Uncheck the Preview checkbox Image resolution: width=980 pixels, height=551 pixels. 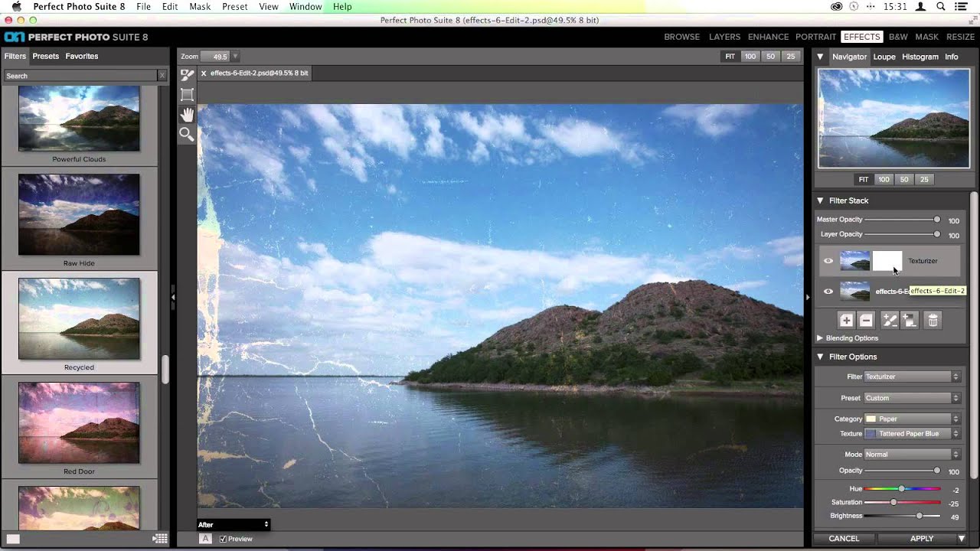pyautogui.click(x=224, y=539)
